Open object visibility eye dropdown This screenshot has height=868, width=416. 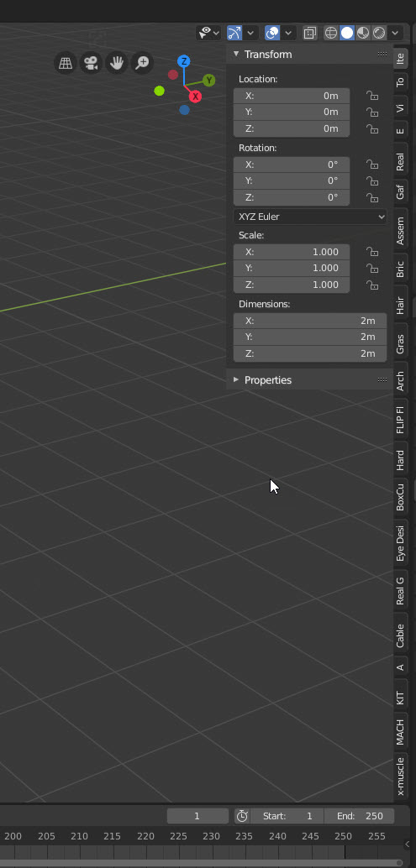click(x=208, y=33)
